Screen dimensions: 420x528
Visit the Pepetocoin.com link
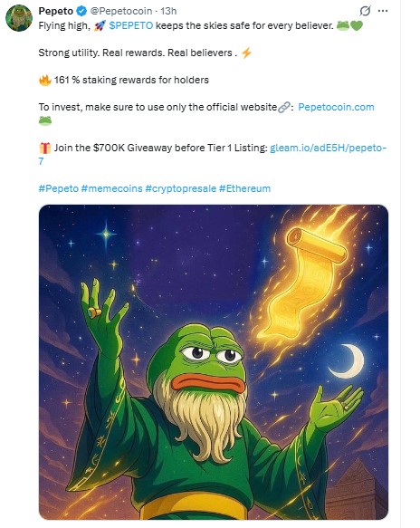[x=336, y=107]
